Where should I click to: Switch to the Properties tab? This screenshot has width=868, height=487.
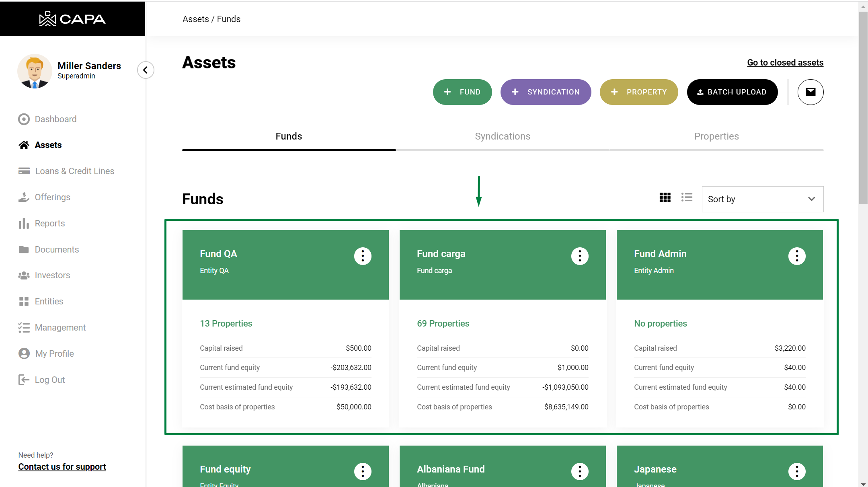(716, 136)
